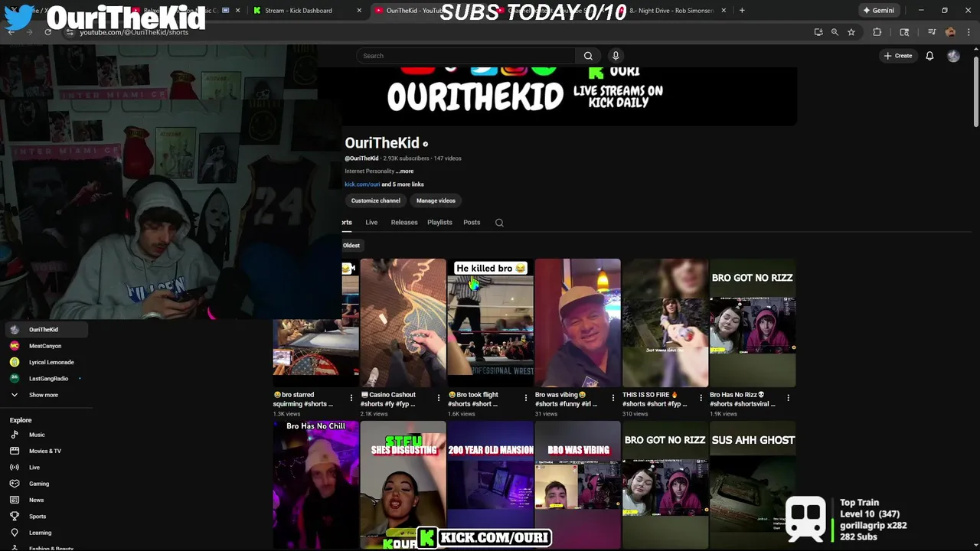The height and width of the screenshot is (551, 980).
Task: Expand channel description '...more'
Action: point(404,171)
